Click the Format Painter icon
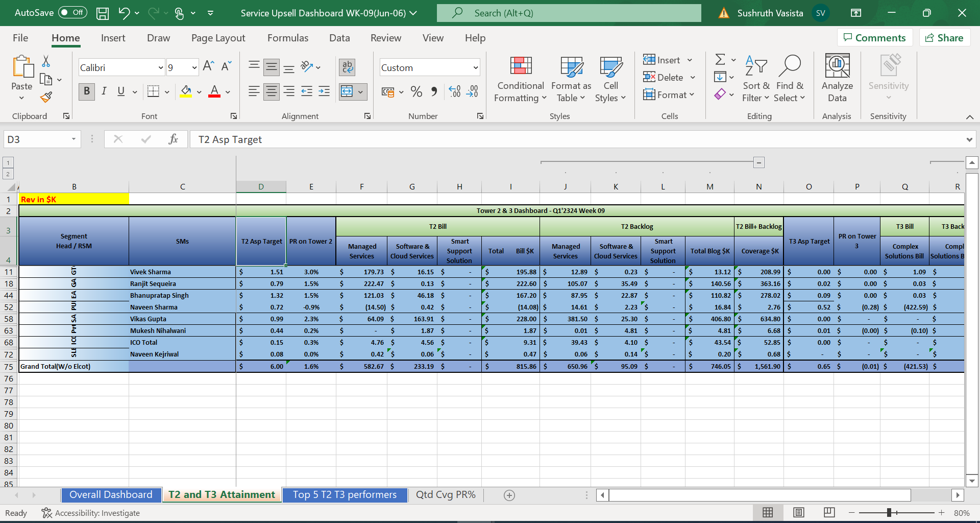Image resolution: width=980 pixels, height=523 pixels. (x=46, y=97)
